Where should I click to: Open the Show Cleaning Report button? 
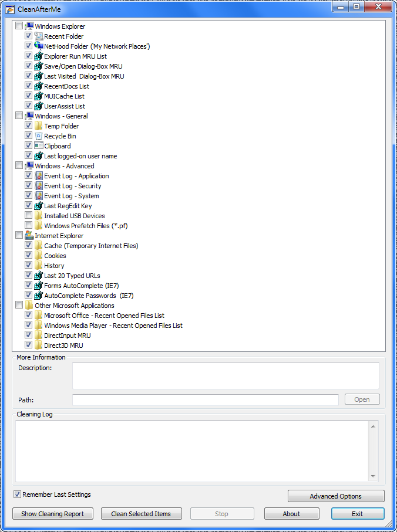pyautogui.click(x=53, y=514)
